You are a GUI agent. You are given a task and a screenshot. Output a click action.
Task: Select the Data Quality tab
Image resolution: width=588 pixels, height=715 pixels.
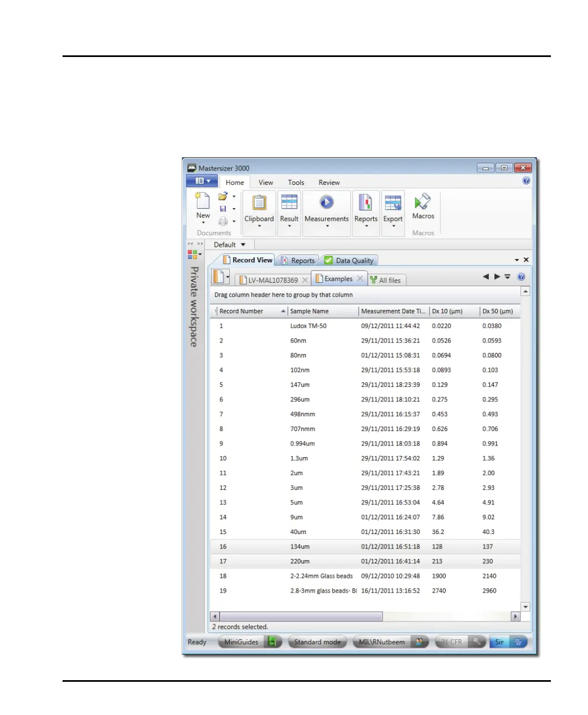click(x=349, y=261)
